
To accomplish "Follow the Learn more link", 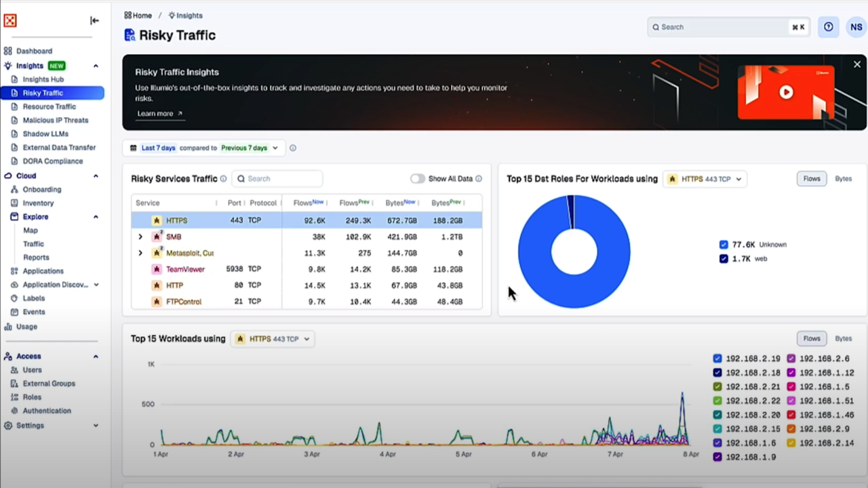I will click(160, 114).
